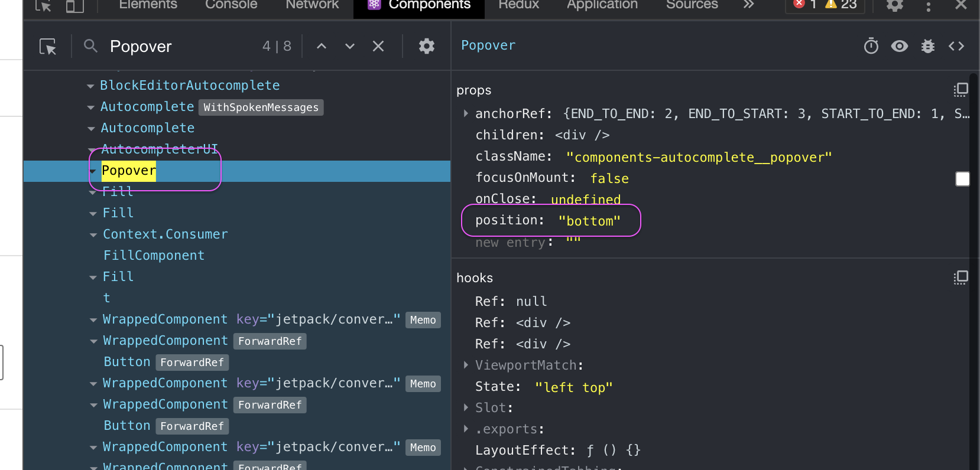Edit the className prop value

pos(699,157)
